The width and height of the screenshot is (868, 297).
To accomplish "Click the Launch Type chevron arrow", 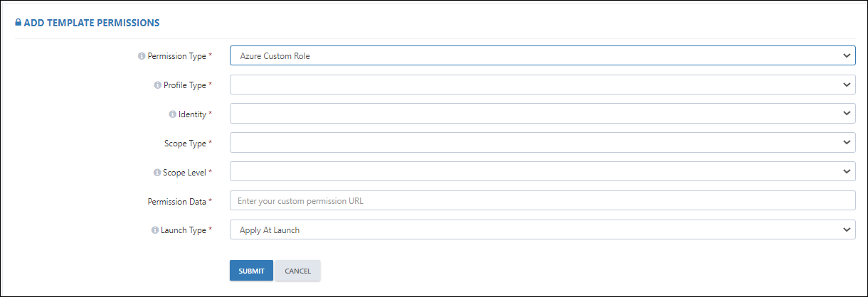I will (847, 229).
